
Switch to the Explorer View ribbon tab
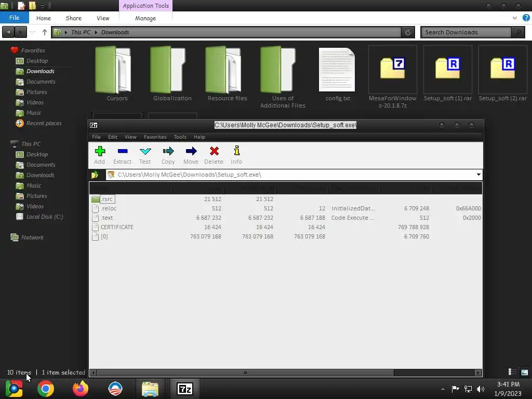[103, 18]
